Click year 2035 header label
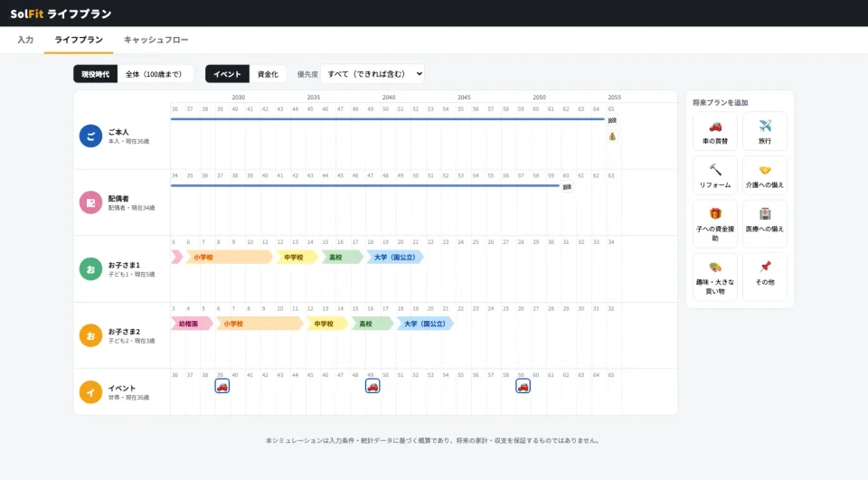 [314, 97]
